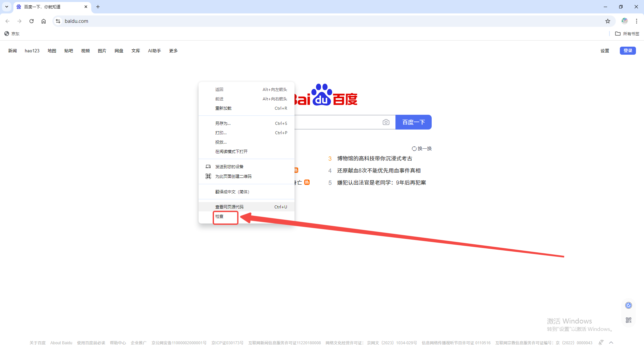The image size is (644, 349).
Task: Click the 登录 button
Action: click(x=628, y=51)
